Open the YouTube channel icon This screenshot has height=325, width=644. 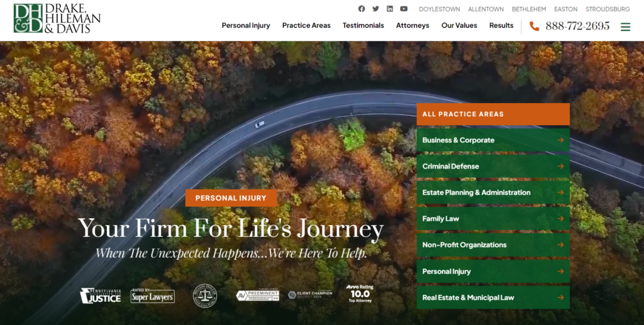pyautogui.click(x=404, y=9)
